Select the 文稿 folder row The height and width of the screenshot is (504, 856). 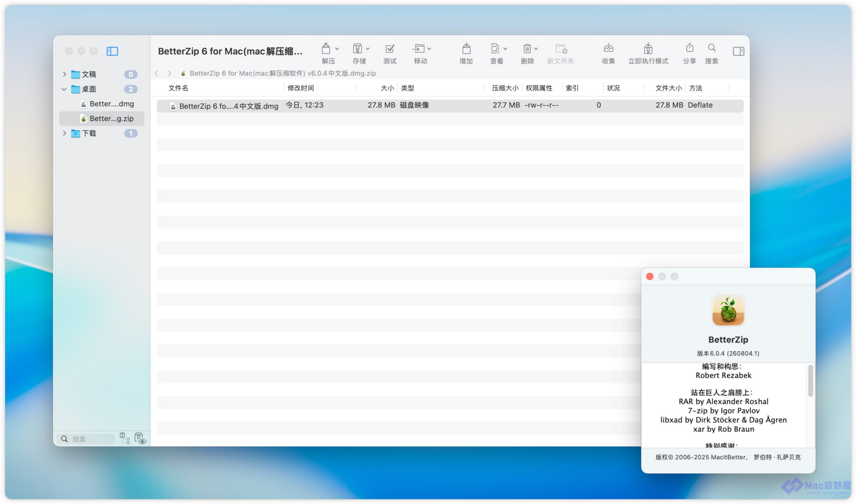[x=102, y=75]
